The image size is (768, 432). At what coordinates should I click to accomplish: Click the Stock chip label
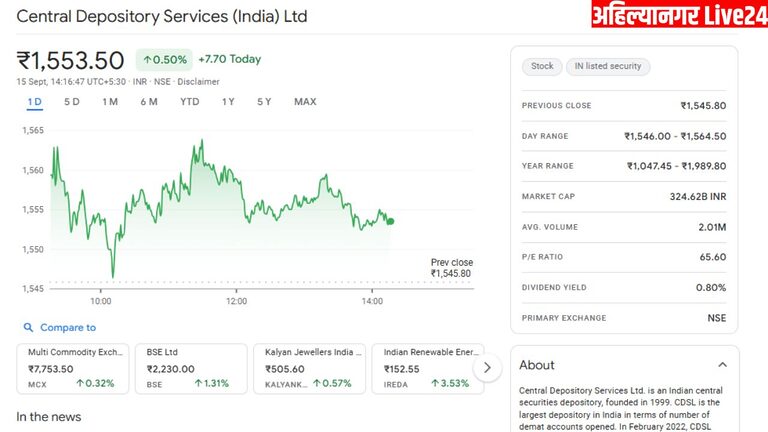pos(542,67)
